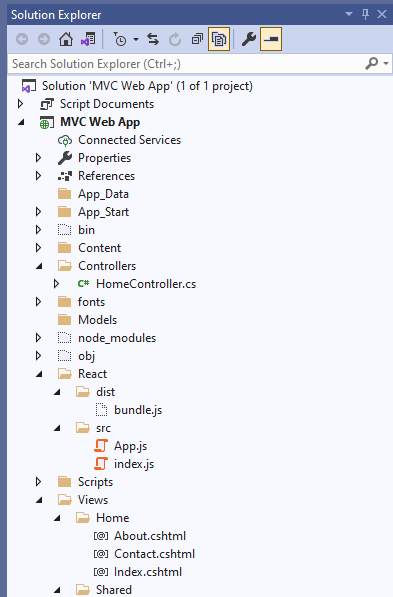Click the open React folder icon
The width and height of the screenshot is (393, 597).
click(x=65, y=374)
